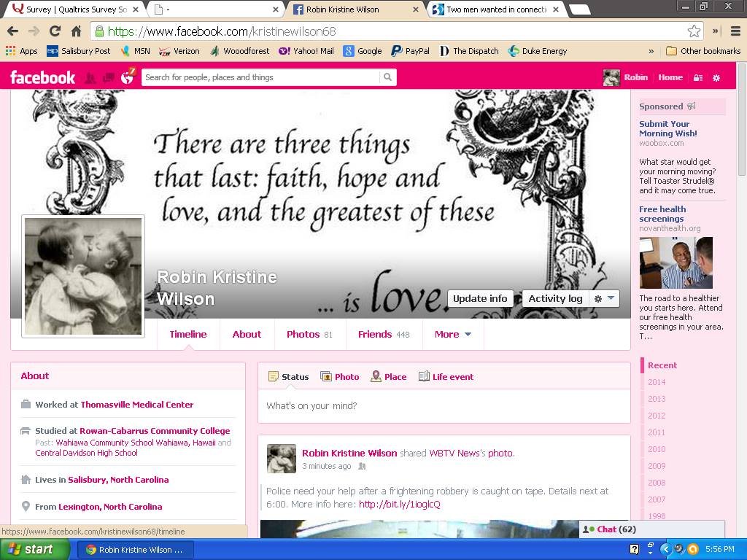Open the Chat (62) bar
Image resolution: width=747 pixels, height=560 pixels.
click(x=651, y=529)
